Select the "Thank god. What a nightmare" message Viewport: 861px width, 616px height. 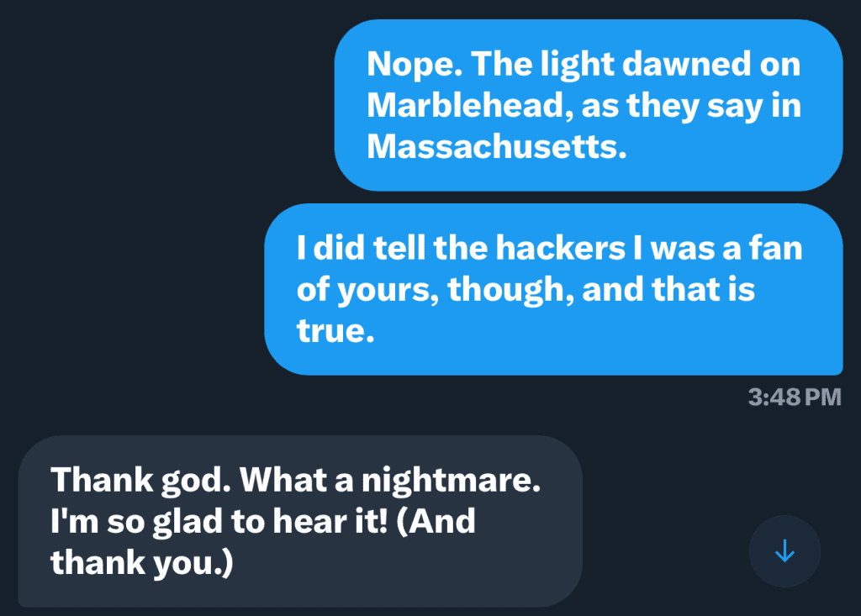[x=299, y=521]
